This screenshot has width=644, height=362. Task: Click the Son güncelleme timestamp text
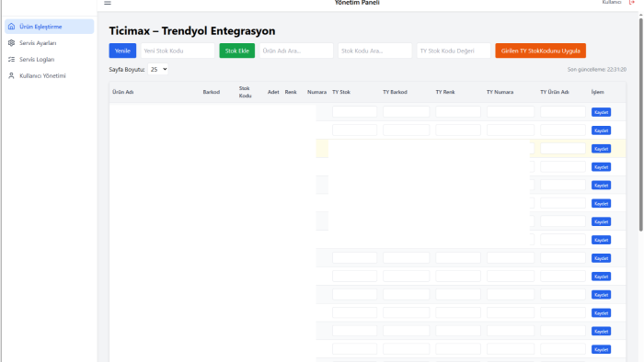[x=597, y=70]
